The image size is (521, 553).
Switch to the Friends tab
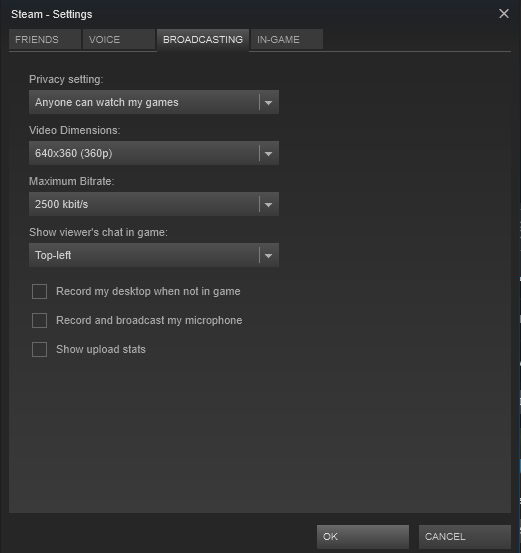click(x=45, y=40)
